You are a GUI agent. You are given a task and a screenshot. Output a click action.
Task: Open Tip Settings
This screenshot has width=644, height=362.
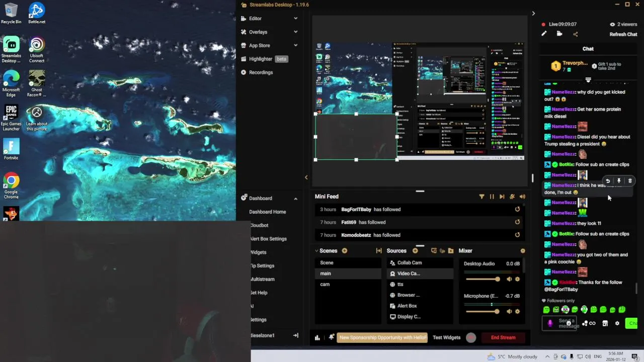coord(262,266)
